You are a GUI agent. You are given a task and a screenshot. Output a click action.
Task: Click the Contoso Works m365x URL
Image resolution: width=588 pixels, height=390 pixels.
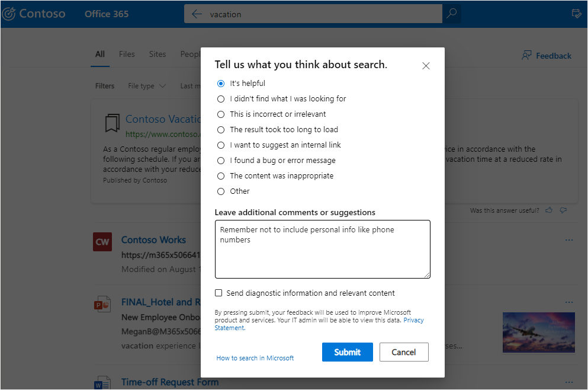coord(161,255)
